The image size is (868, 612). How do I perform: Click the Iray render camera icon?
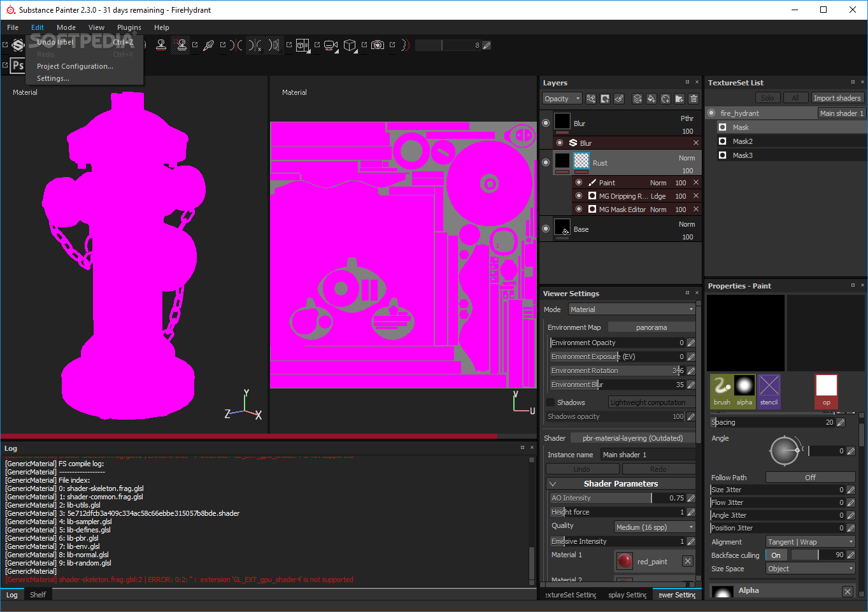[378, 45]
